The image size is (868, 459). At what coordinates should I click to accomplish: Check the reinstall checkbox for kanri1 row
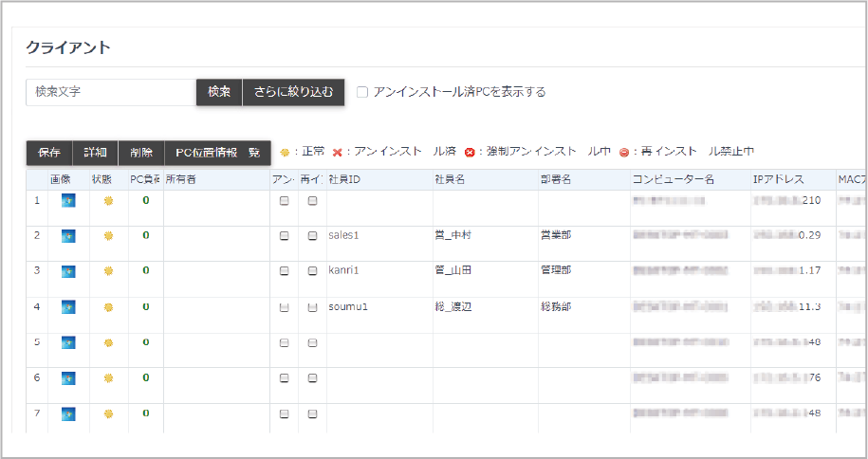[312, 271]
